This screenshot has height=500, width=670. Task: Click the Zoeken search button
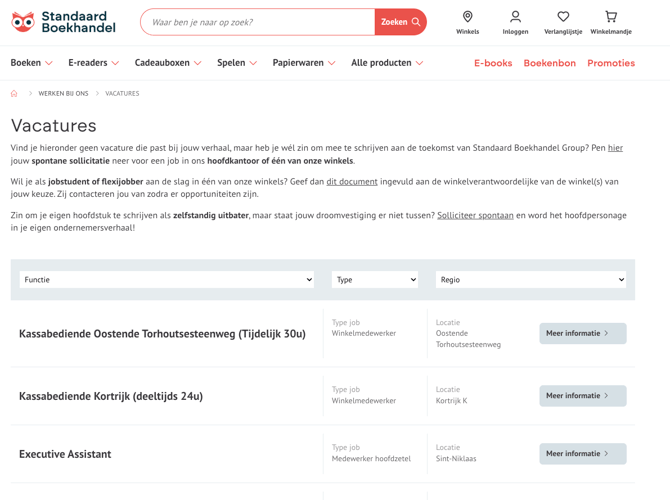[400, 22]
